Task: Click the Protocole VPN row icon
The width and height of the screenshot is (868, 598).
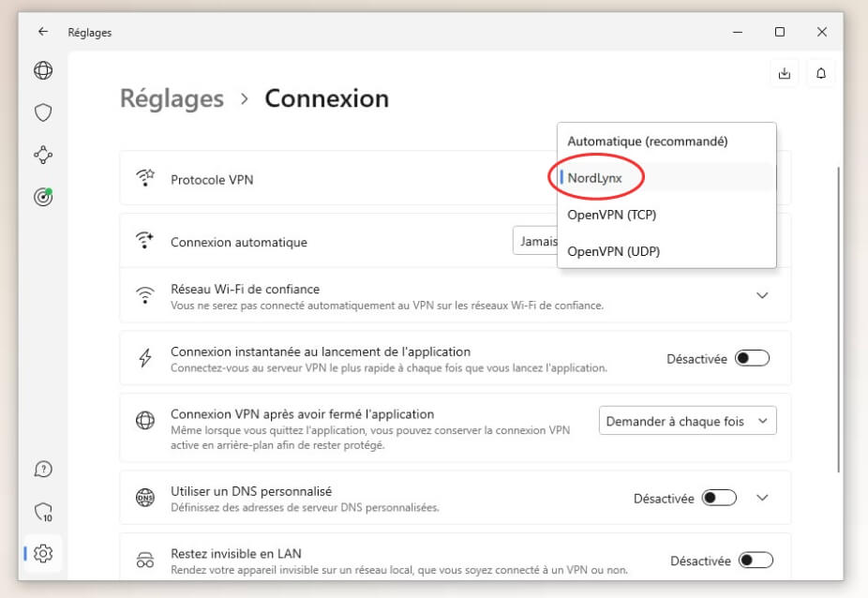Action: (145, 178)
